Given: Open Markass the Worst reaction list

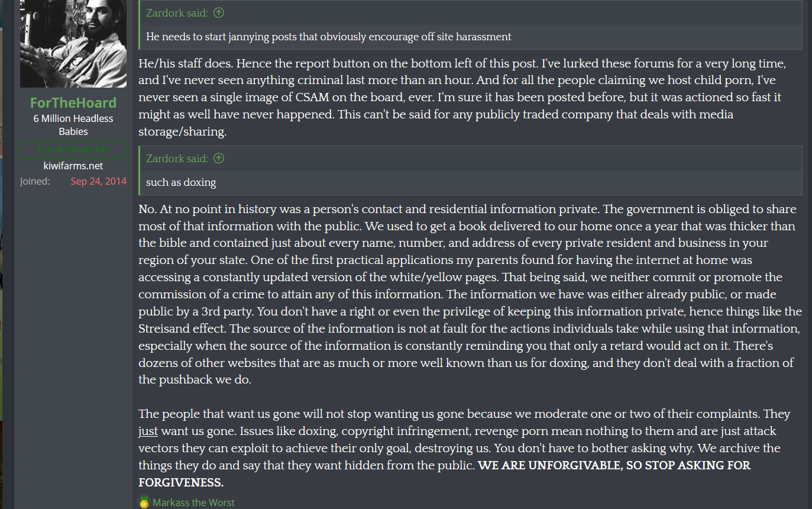Looking at the screenshot, I should (193, 502).
